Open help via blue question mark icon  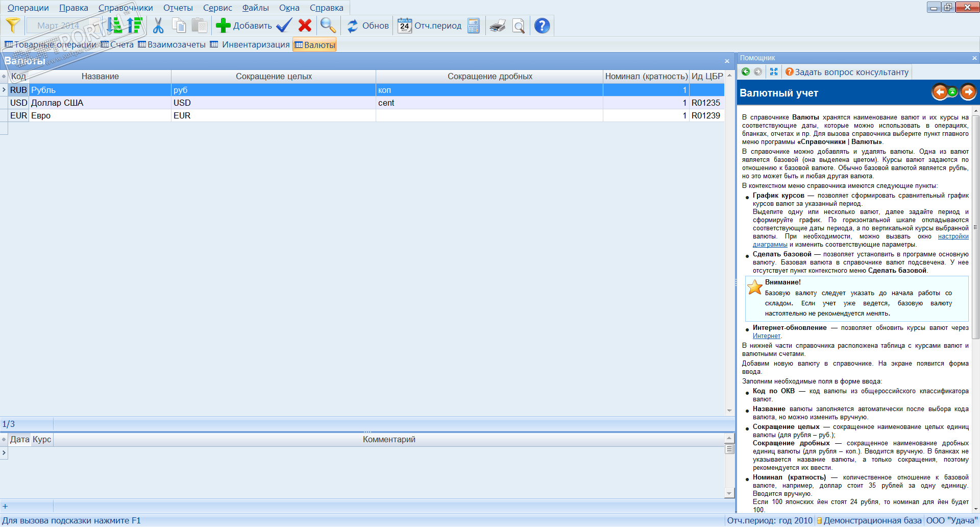[542, 26]
